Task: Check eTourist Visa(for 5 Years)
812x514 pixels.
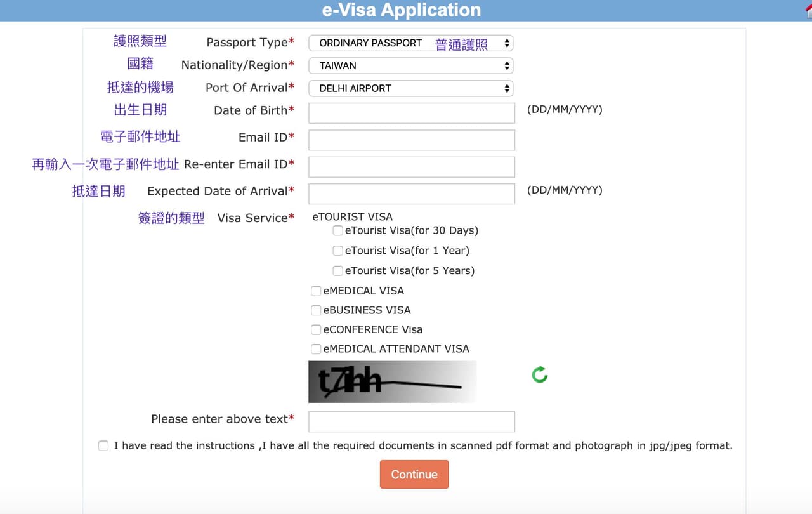Action: tap(338, 271)
